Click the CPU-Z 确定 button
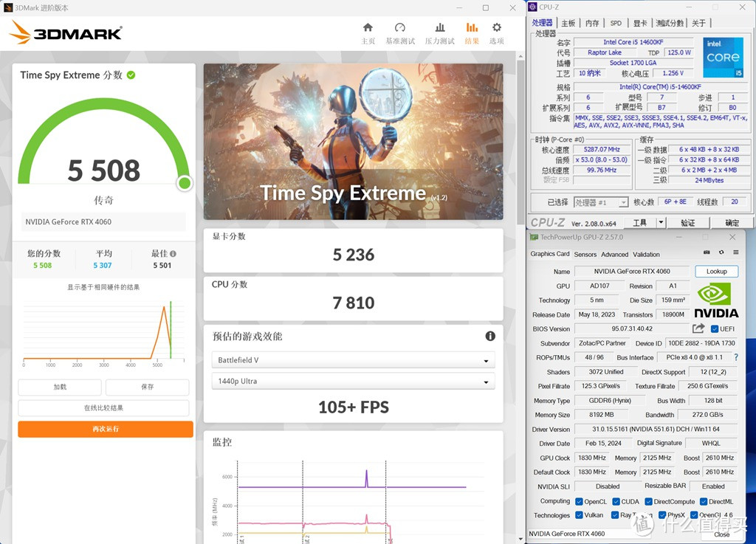 point(732,223)
